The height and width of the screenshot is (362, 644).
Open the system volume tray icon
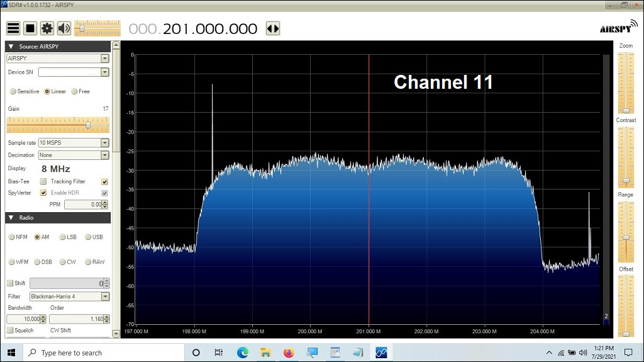click(x=583, y=353)
